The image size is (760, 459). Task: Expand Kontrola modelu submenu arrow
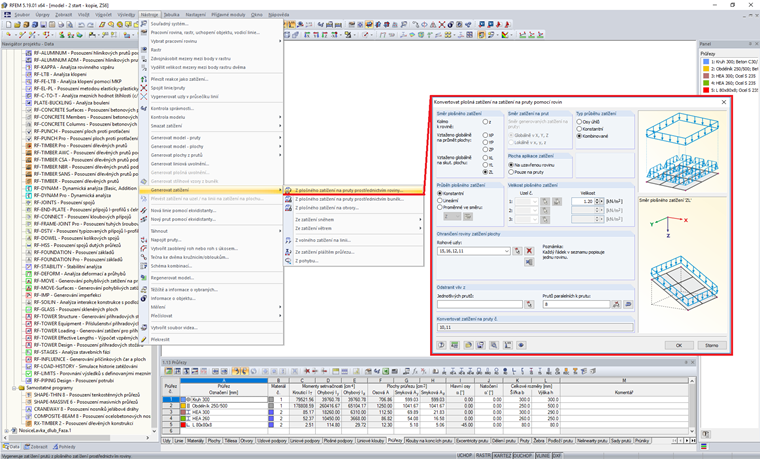click(280, 117)
